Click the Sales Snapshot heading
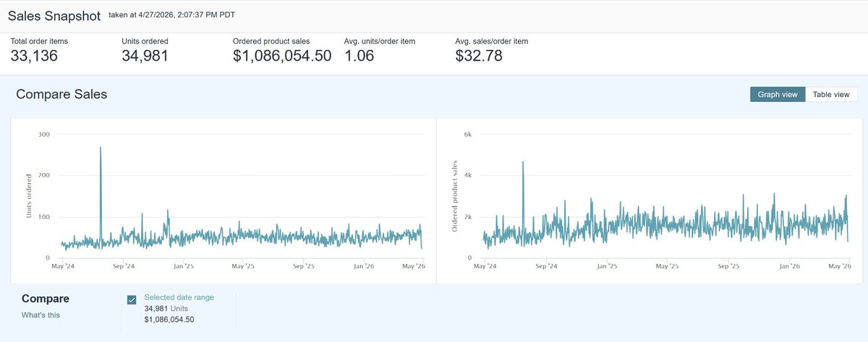The width and height of the screenshot is (868, 342). tap(54, 15)
